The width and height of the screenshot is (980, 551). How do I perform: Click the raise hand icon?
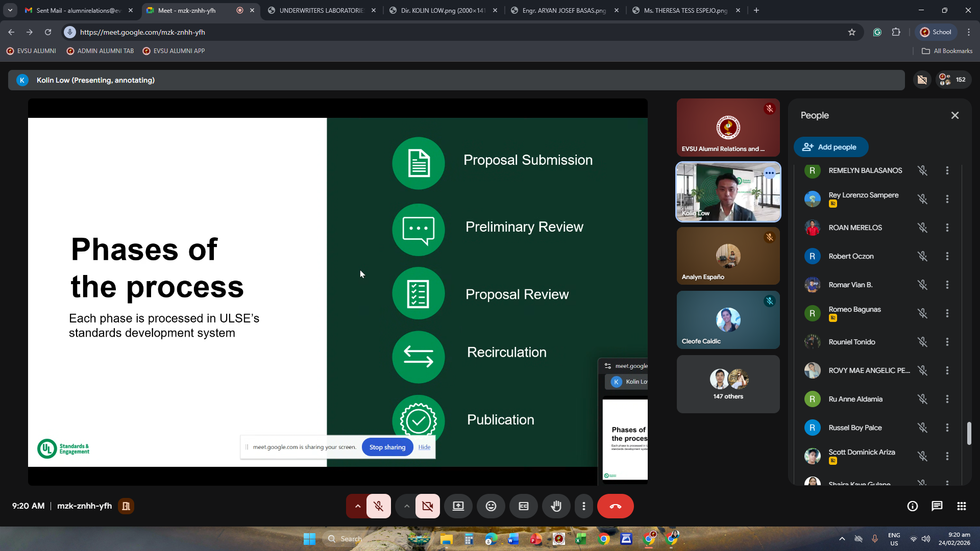(x=556, y=506)
